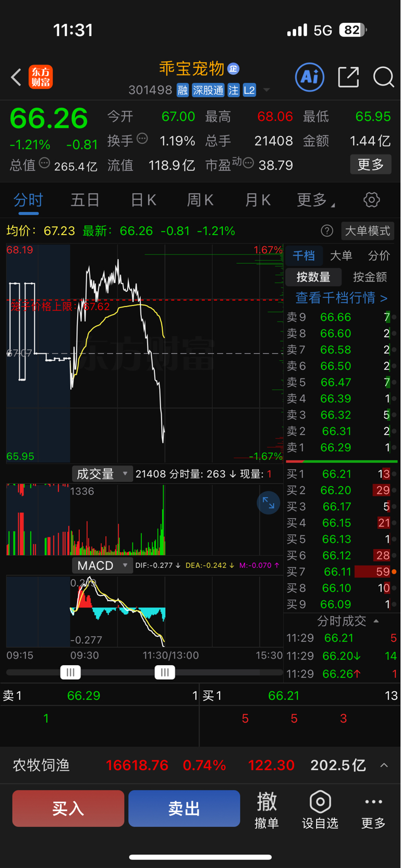The width and height of the screenshot is (401, 868).
Task: Tap the 融 margin tag
Action: click(x=183, y=90)
